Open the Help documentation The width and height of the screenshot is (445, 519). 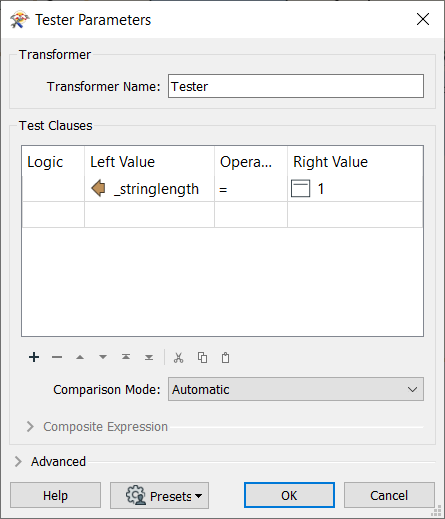coord(55,495)
